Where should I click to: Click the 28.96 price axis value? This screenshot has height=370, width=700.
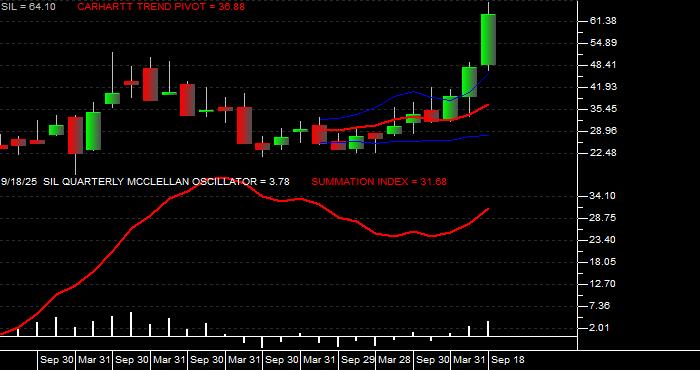pos(603,131)
